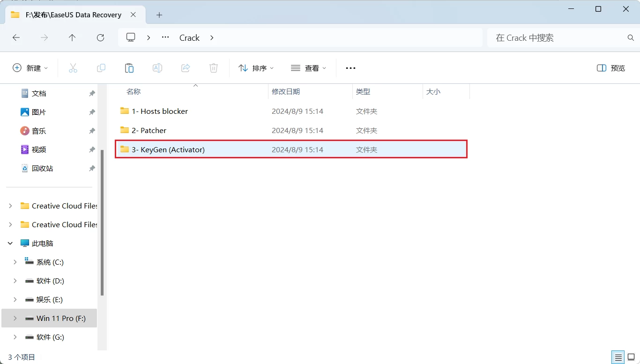Viewport: 640px width, 364px height.
Task: Select 娱乐 (E:) drive in sidebar
Action: [x=50, y=299]
